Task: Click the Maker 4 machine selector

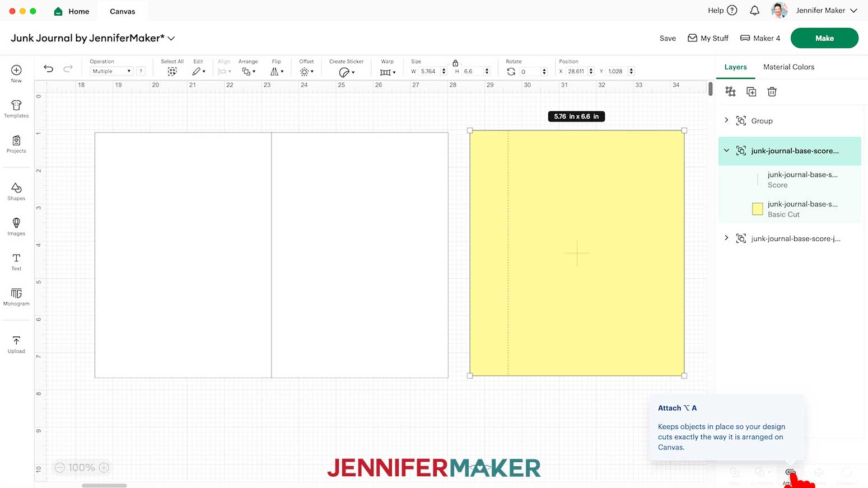Action: [x=760, y=38]
